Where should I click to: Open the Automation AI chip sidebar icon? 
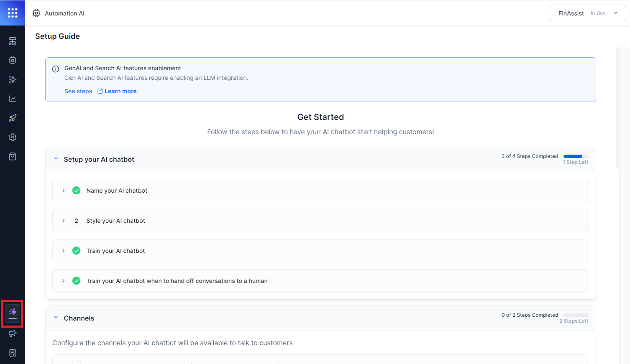[x=13, y=60]
